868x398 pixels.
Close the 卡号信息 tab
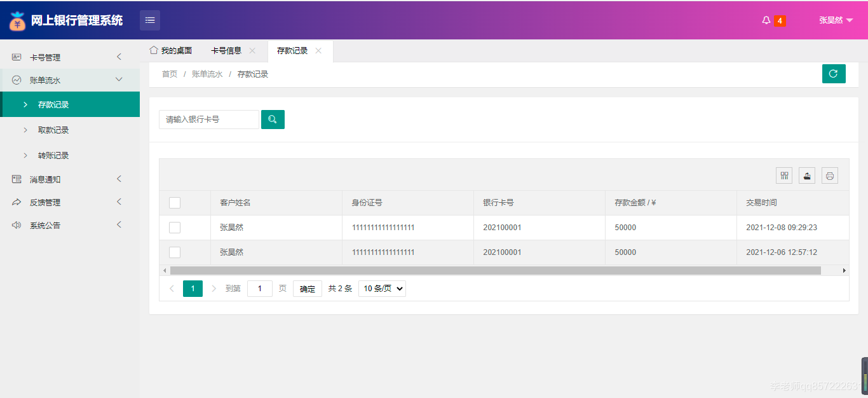click(x=252, y=51)
